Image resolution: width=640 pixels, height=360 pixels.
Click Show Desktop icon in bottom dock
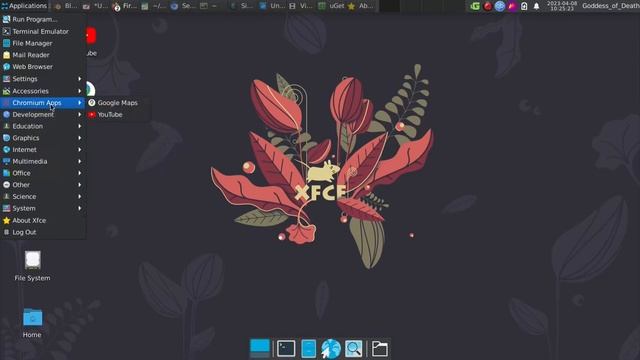(260, 349)
